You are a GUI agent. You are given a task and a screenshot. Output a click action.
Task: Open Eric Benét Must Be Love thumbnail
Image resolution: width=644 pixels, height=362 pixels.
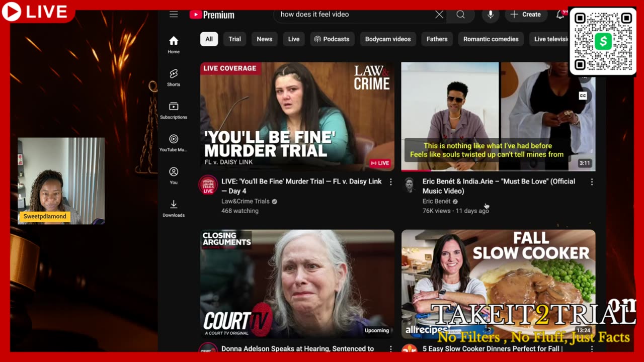point(498,117)
